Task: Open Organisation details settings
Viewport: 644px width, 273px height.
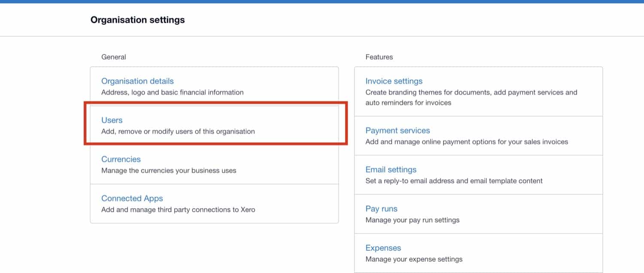Action: (137, 81)
